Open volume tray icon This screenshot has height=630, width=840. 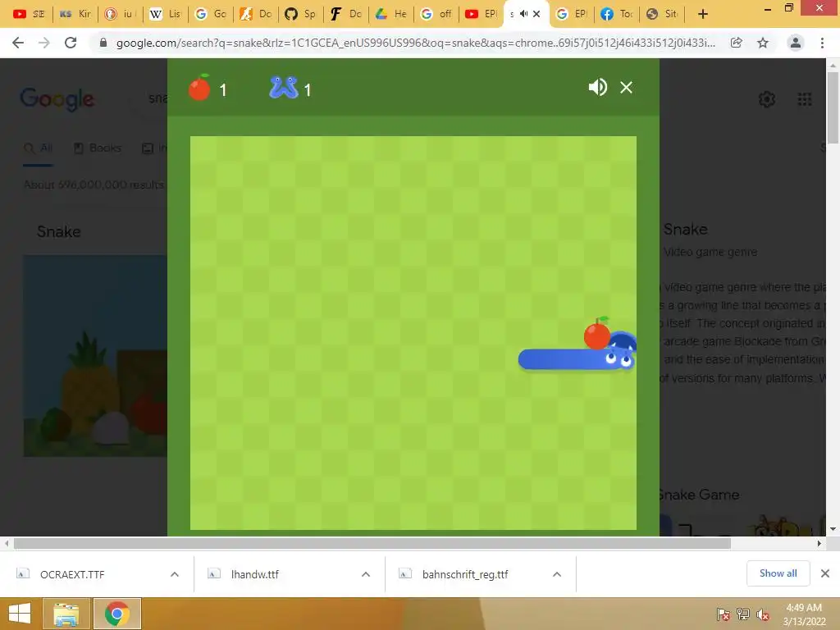[763, 614]
